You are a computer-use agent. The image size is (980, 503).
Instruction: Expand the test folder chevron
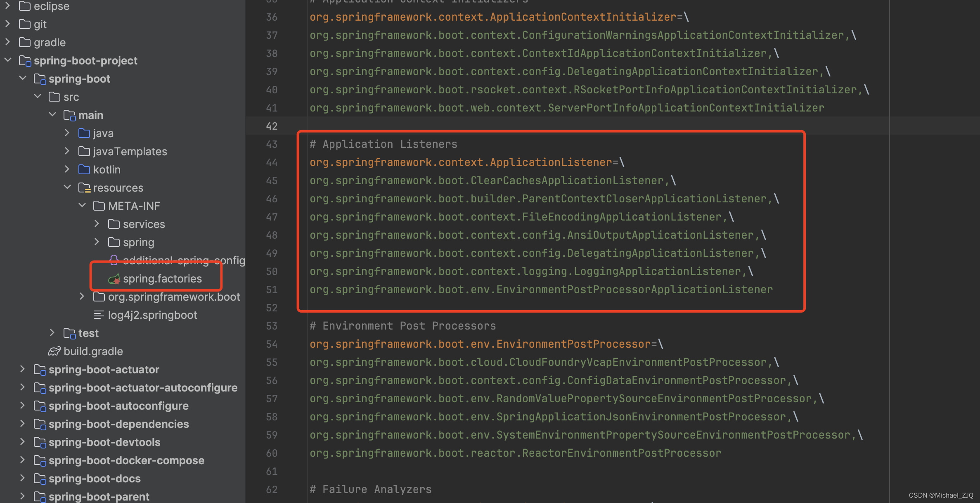pos(52,333)
